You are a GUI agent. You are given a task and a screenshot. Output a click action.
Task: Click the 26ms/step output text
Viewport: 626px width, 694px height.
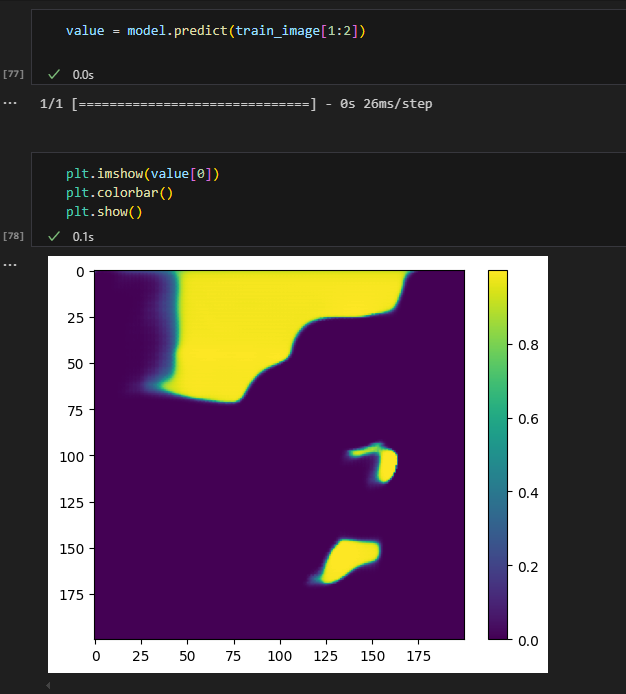[x=398, y=104]
